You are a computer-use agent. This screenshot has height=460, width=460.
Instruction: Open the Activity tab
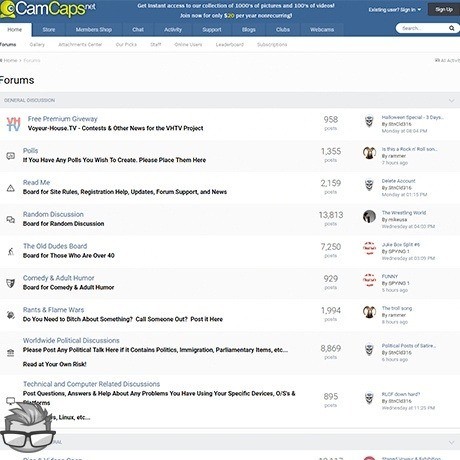(173, 29)
